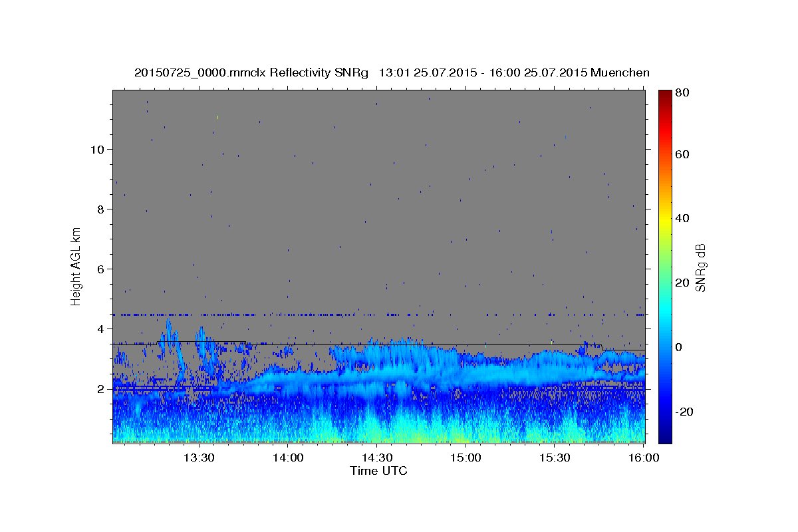Click the 13:30 time tick label

point(198,458)
